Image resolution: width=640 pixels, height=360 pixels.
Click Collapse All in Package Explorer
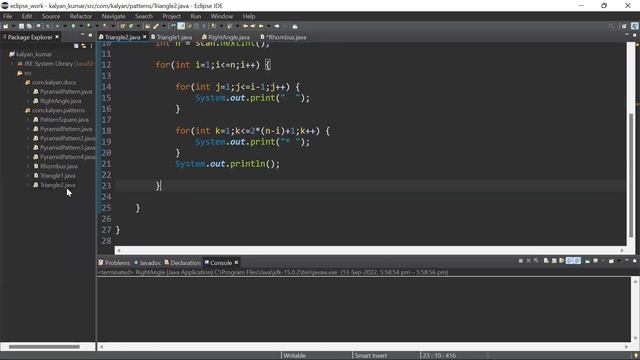click(x=76, y=46)
